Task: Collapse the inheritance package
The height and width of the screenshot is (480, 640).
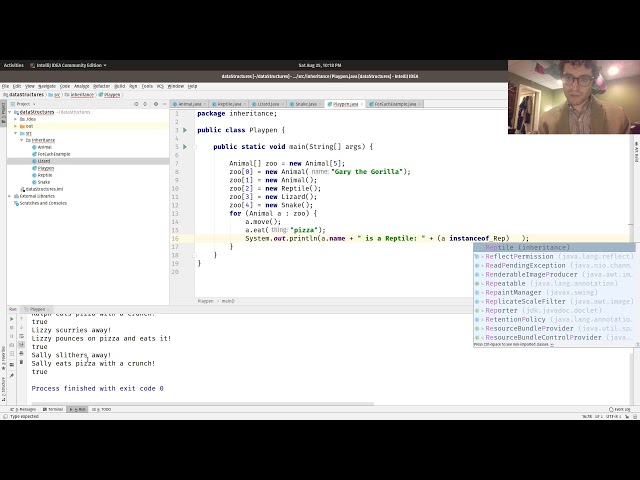Action: tap(22, 140)
